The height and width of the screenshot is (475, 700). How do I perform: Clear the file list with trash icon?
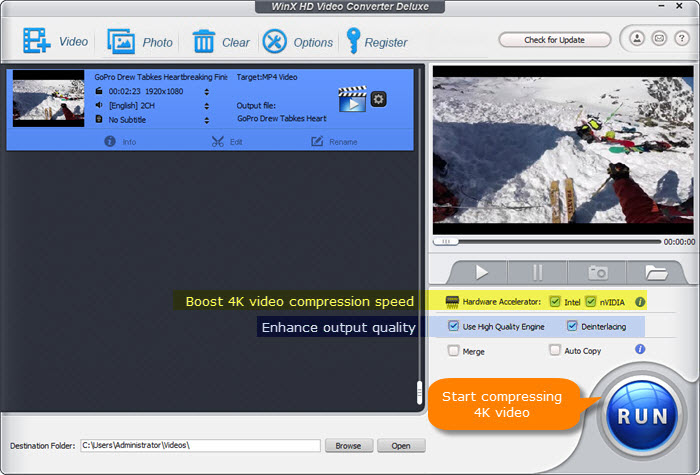pos(204,42)
